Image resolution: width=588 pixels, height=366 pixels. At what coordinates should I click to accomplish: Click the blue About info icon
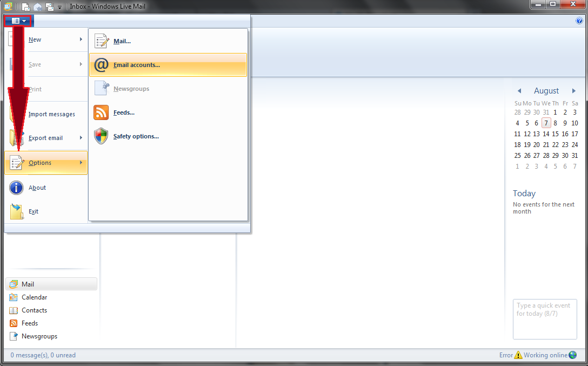point(16,188)
